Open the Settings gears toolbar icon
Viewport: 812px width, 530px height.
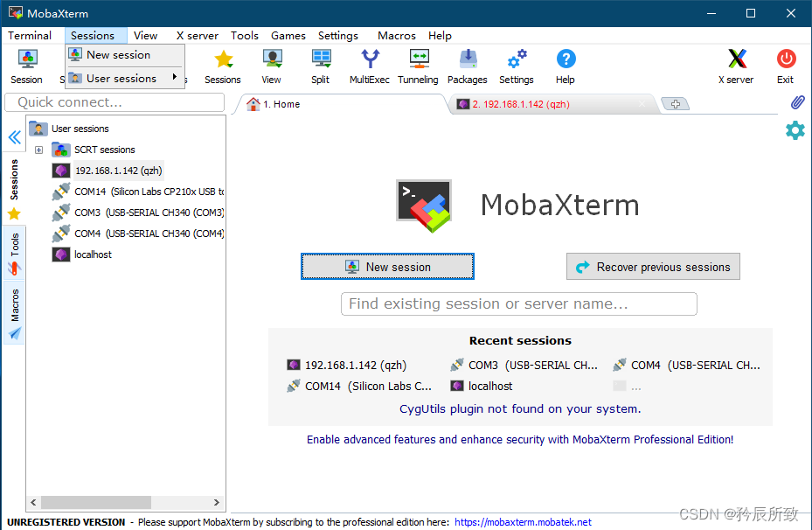coord(517,66)
